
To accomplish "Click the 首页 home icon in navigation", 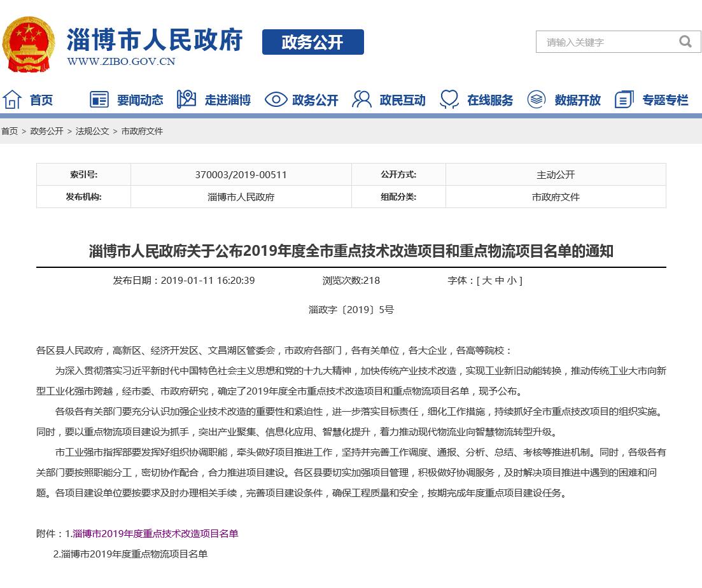I will click(11, 99).
